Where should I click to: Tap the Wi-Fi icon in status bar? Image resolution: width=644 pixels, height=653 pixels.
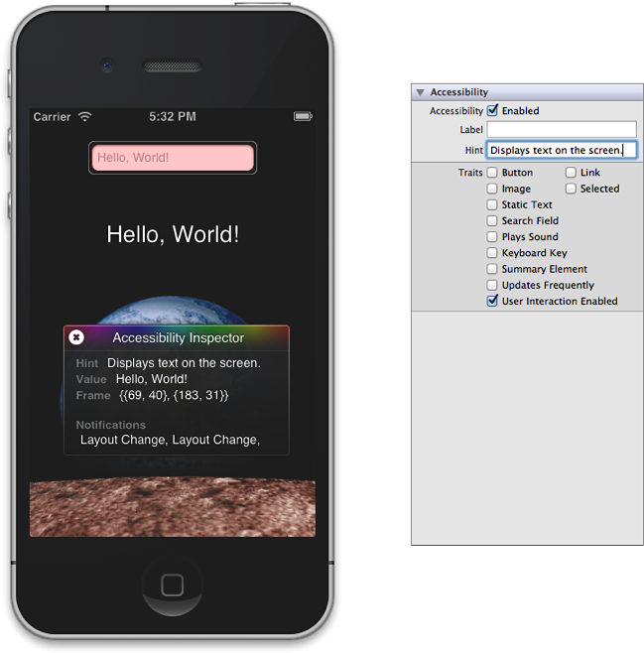coord(85,116)
